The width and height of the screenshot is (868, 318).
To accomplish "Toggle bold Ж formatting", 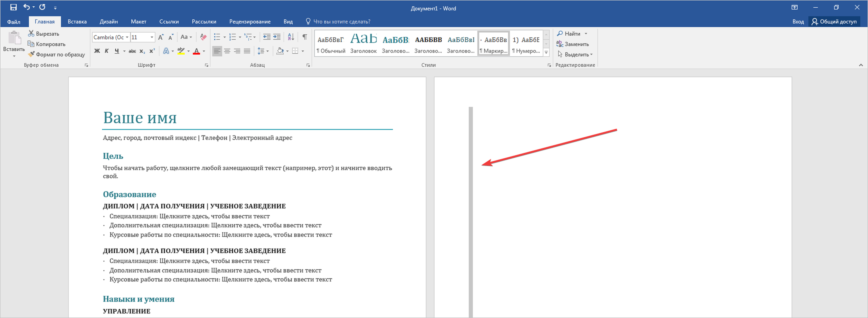I will tap(97, 51).
